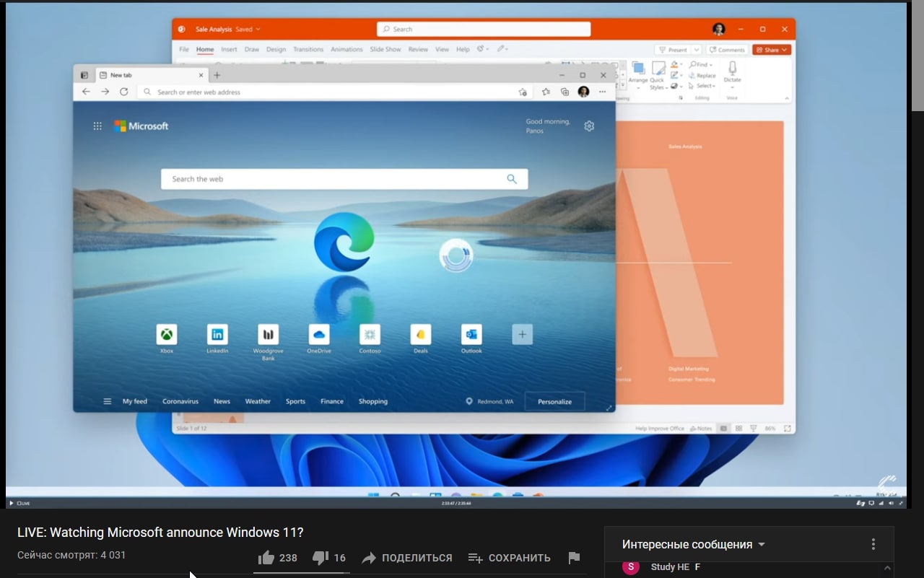This screenshot has width=924, height=578.
Task: Click Notes in PowerPoint status bar
Action: click(x=700, y=428)
